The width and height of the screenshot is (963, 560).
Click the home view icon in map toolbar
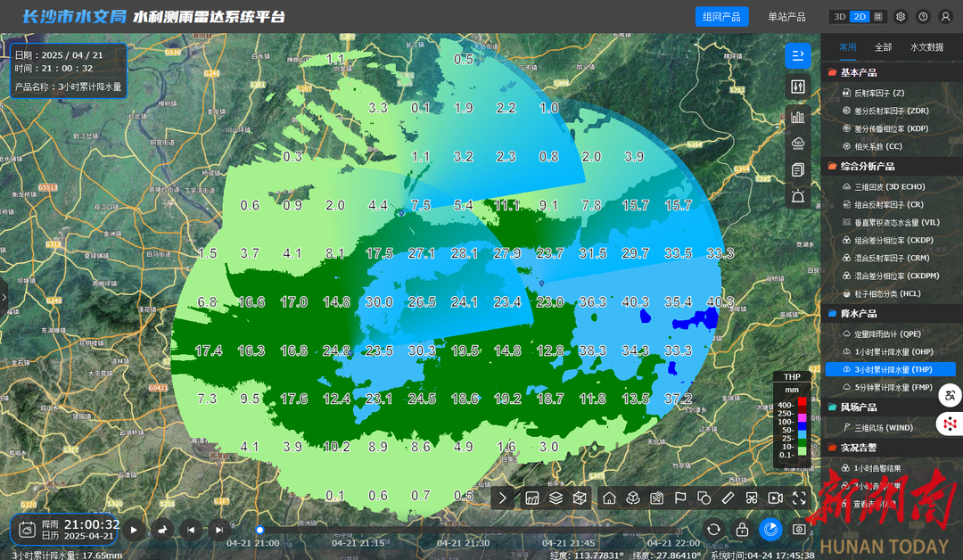point(609,498)
